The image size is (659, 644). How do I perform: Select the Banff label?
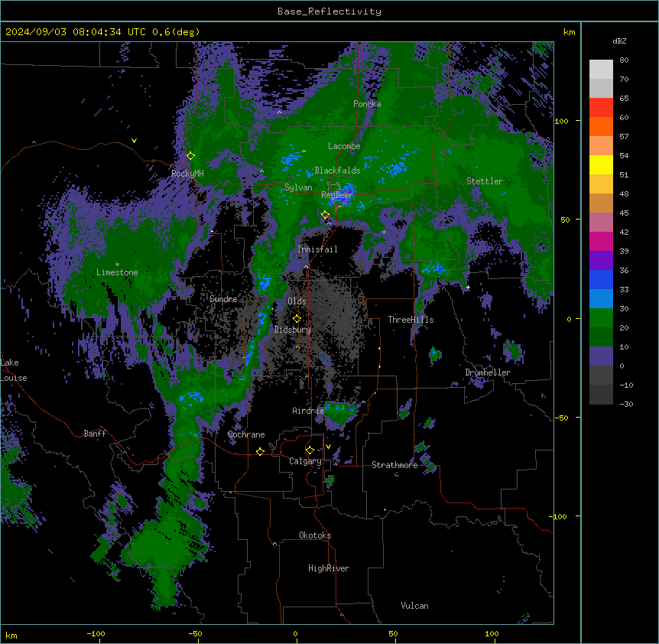95,434
